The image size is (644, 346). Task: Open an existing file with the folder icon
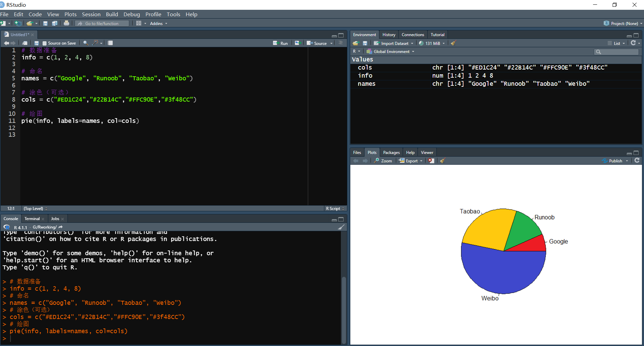coord(30,23)
